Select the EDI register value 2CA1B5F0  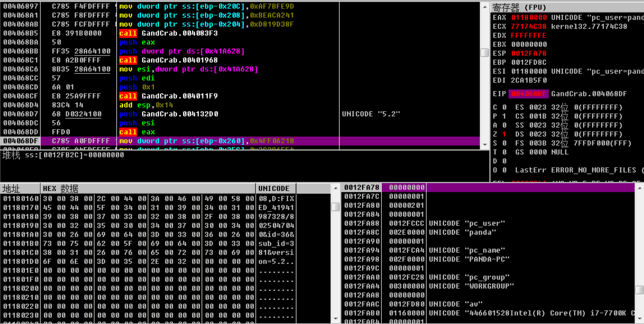tap(529, 80)
